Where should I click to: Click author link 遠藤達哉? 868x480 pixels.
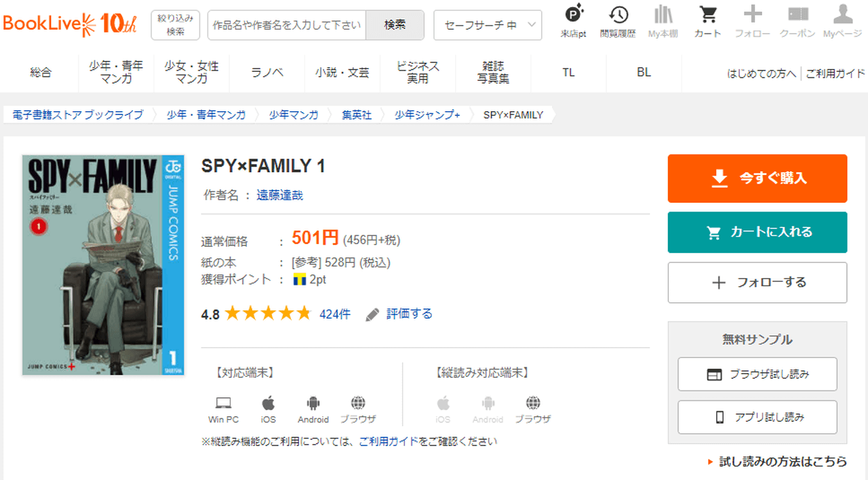[x=279, y=195]
